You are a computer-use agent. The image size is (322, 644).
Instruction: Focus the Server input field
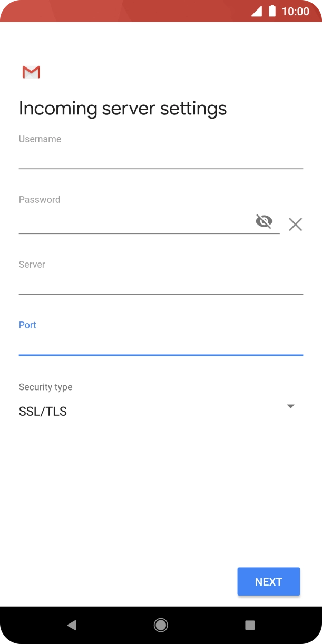[161, 284]
